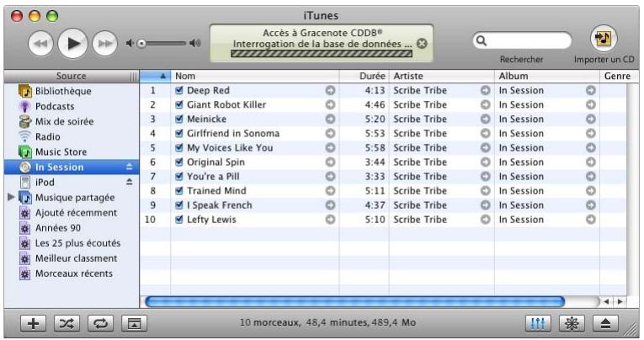Show or hide album artwork pane
644x340 pixels.
[135, 323]
